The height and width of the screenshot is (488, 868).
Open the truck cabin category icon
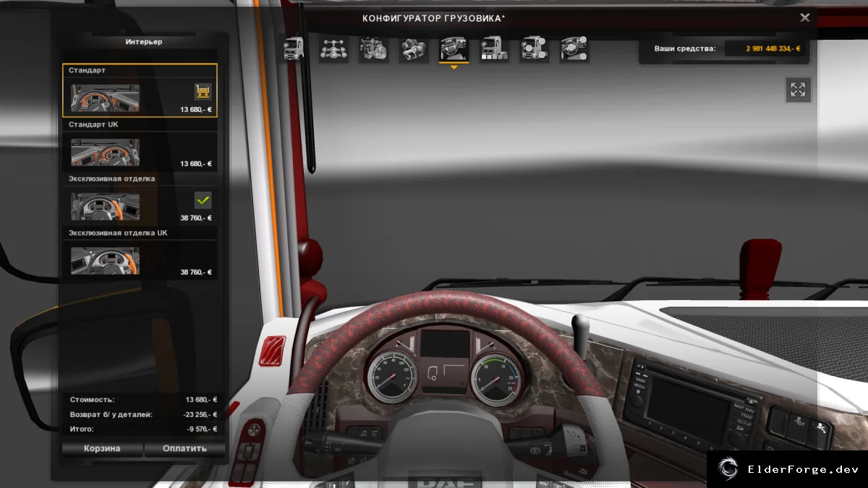click(294, 49)
